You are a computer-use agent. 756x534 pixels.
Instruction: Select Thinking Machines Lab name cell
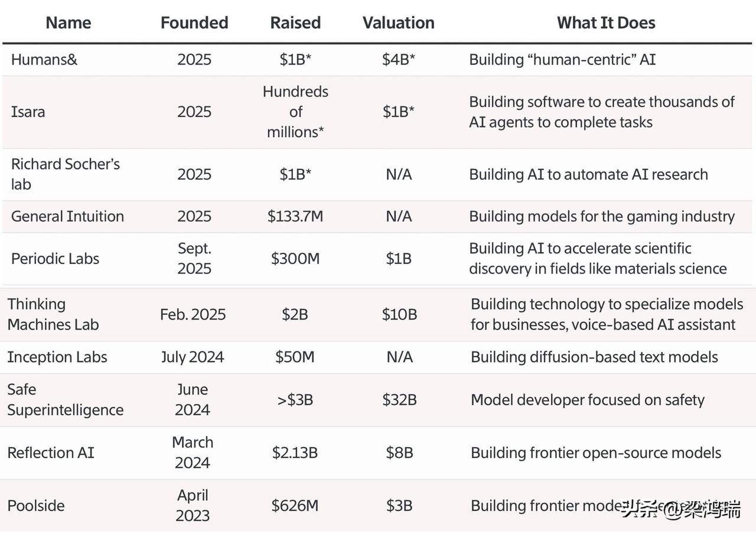tap(53, 314)
